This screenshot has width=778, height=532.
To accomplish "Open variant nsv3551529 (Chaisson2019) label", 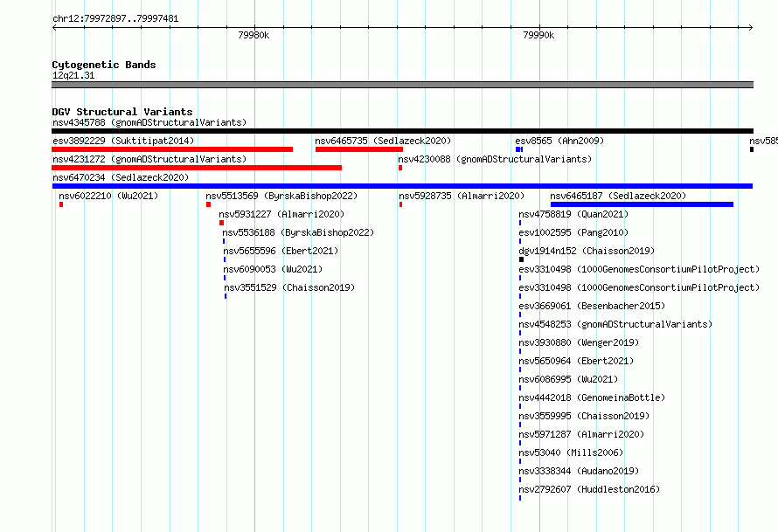I will click(289, 287).
